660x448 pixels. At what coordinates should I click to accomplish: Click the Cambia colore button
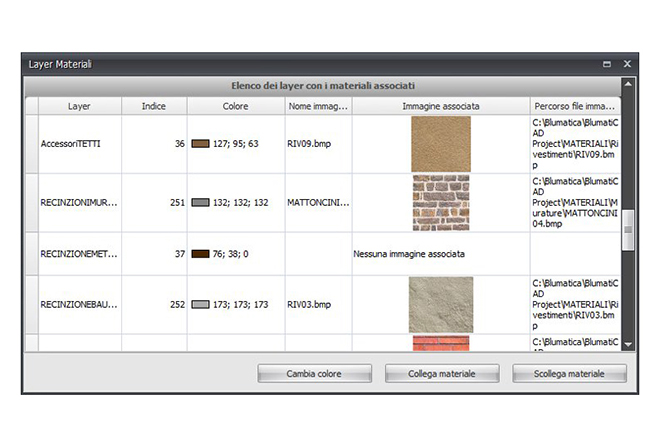pos(314,374)
